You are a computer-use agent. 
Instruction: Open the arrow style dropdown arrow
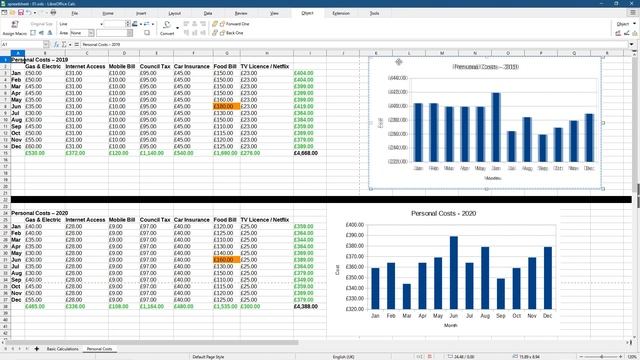click(x=153, y=24)
